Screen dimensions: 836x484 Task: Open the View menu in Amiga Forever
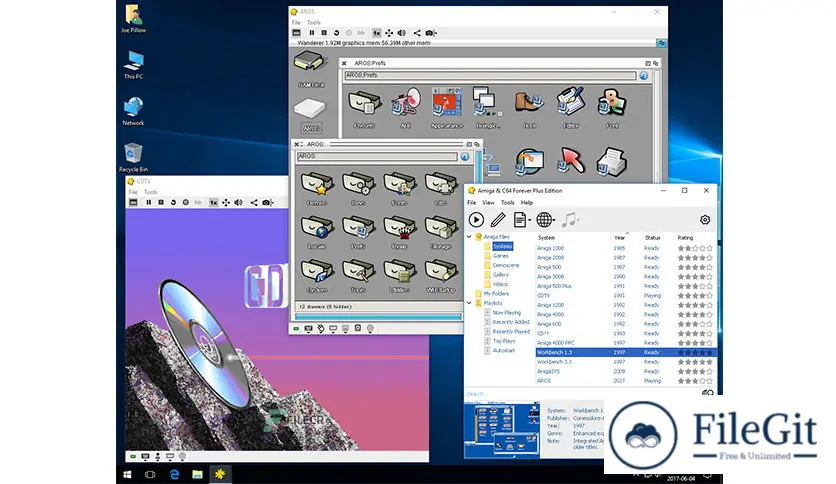(x=488, y=203)
